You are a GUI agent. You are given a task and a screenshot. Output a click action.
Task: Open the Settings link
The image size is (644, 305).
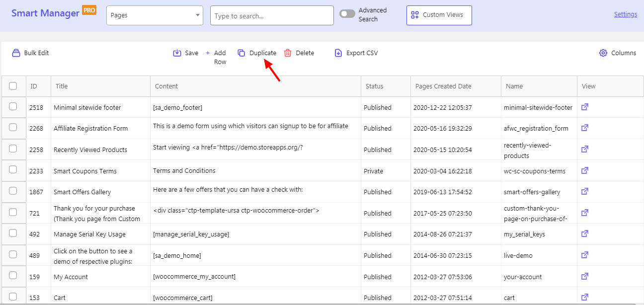coord(626,14)
